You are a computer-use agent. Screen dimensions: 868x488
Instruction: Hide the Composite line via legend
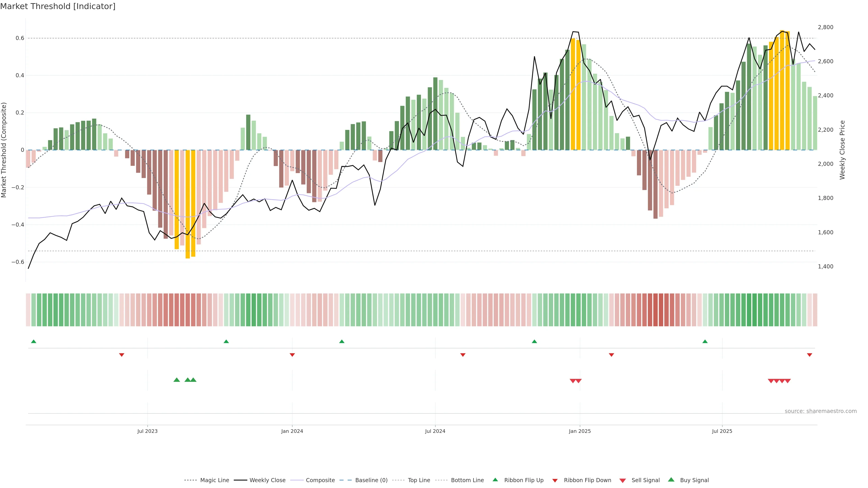[320, 480]
